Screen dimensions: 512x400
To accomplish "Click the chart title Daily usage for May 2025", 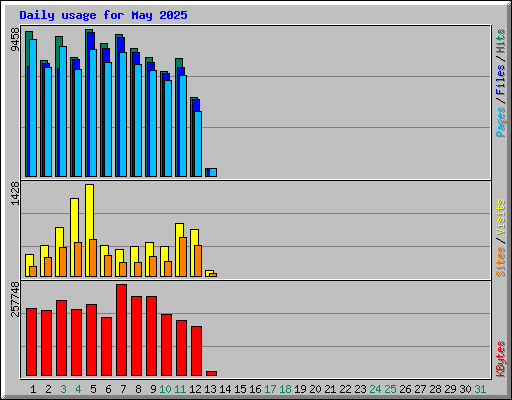I will [x=103, y=15].
